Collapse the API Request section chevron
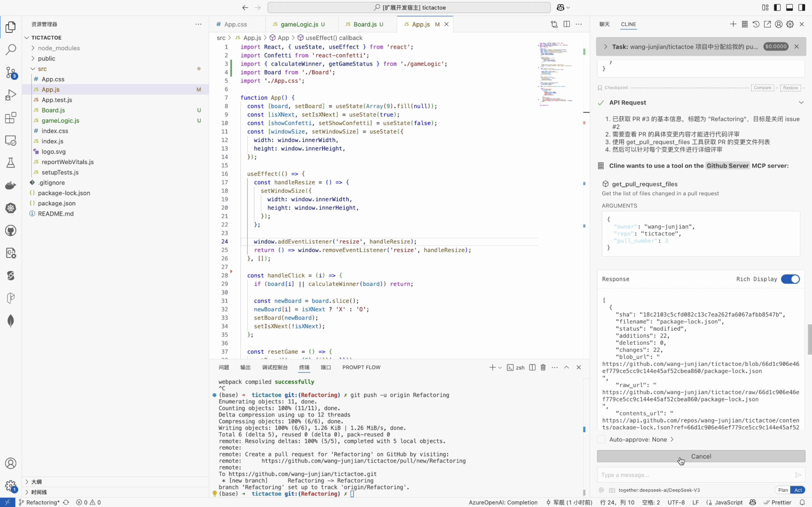Viewport: 812px width, 507px height. pyautogui.click(x=801, y=103)
